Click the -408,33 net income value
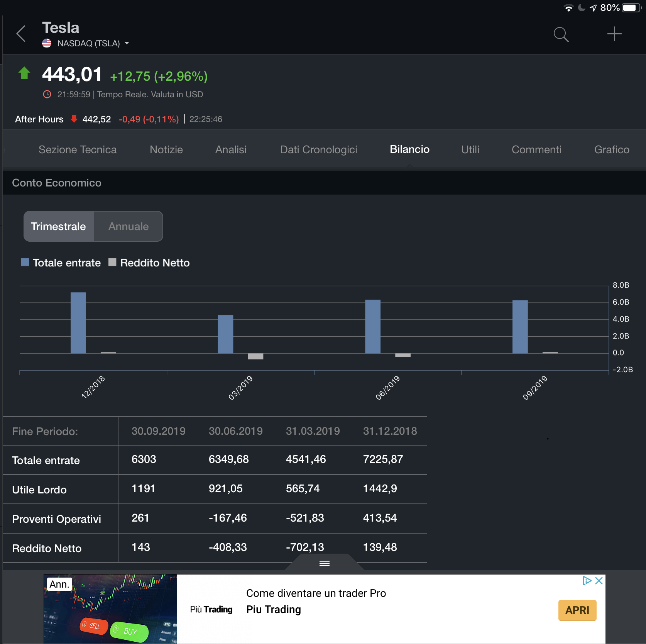 pos(228,547)
